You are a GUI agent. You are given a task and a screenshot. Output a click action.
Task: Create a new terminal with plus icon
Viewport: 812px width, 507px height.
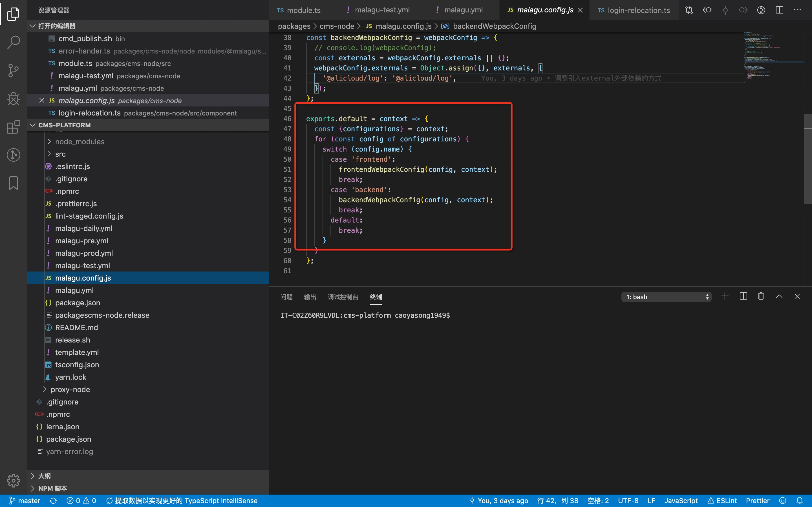(725, 296)
